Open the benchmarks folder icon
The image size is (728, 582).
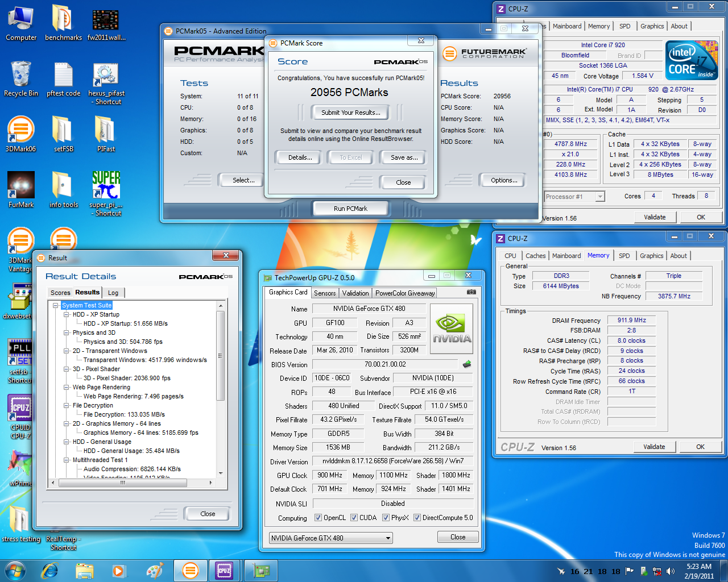tap(63, 23)
